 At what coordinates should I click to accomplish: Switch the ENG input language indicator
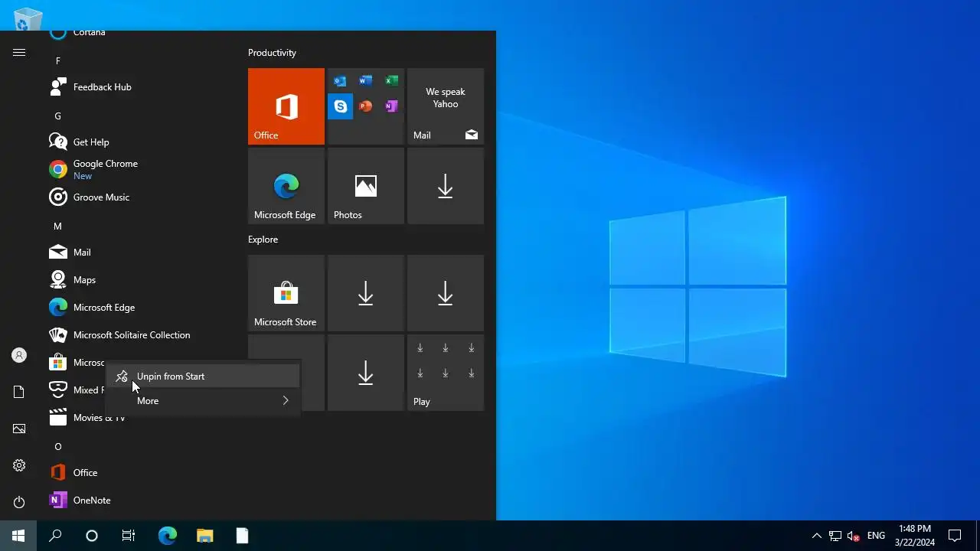876,536
